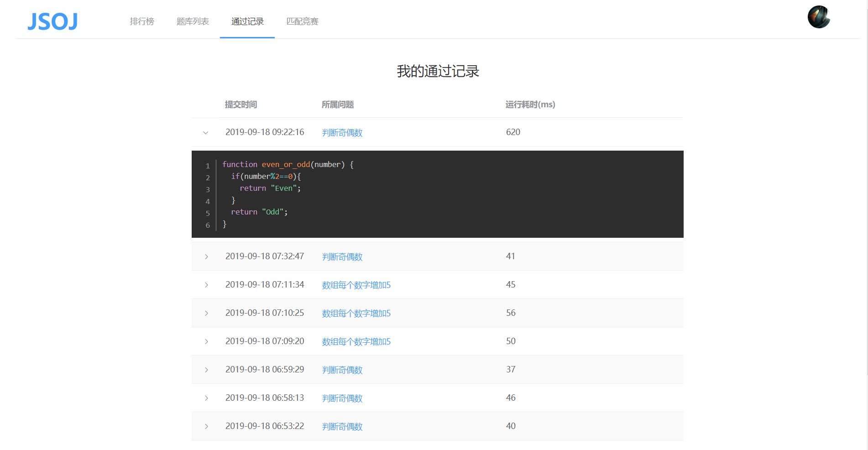Click the JSOJ logo
Screen dimensions: 868x450
52,21
